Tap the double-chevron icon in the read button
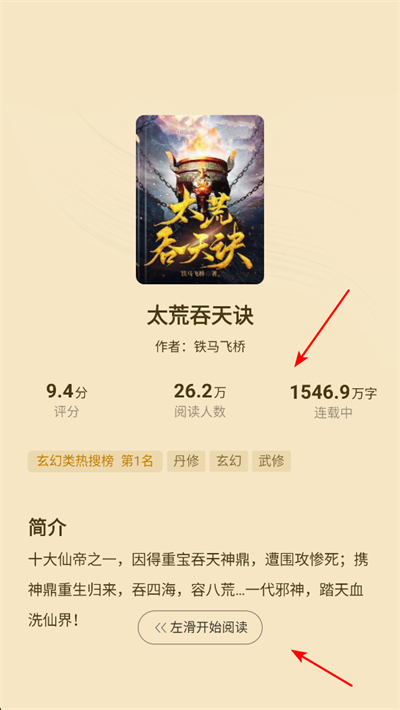The image size is (400, 710). tap(161, 628)
